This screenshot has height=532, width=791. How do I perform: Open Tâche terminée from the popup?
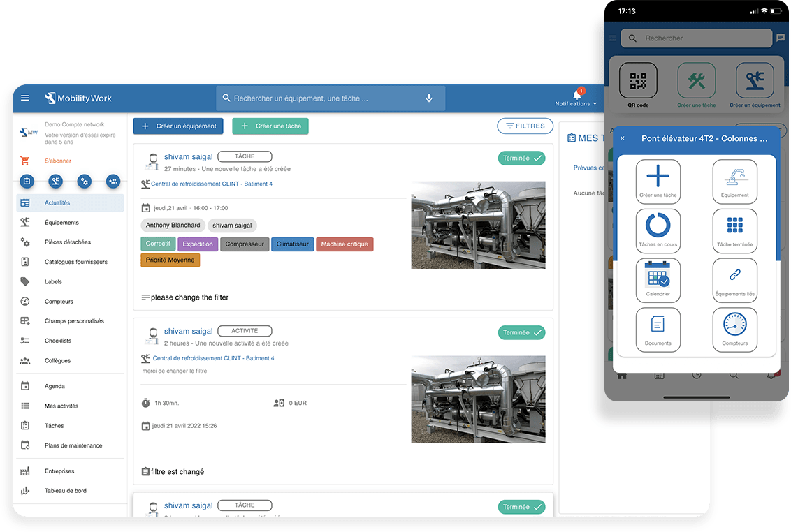coord(734,230)
